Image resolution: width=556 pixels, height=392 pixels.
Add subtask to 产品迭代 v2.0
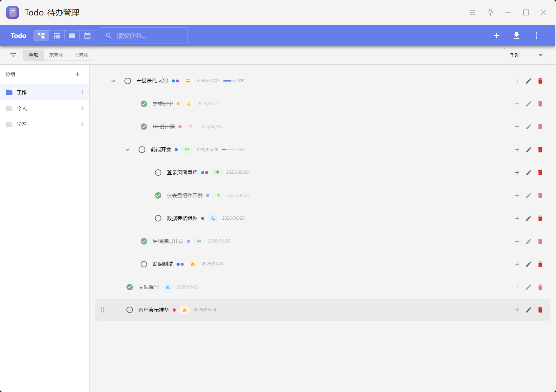517,81
